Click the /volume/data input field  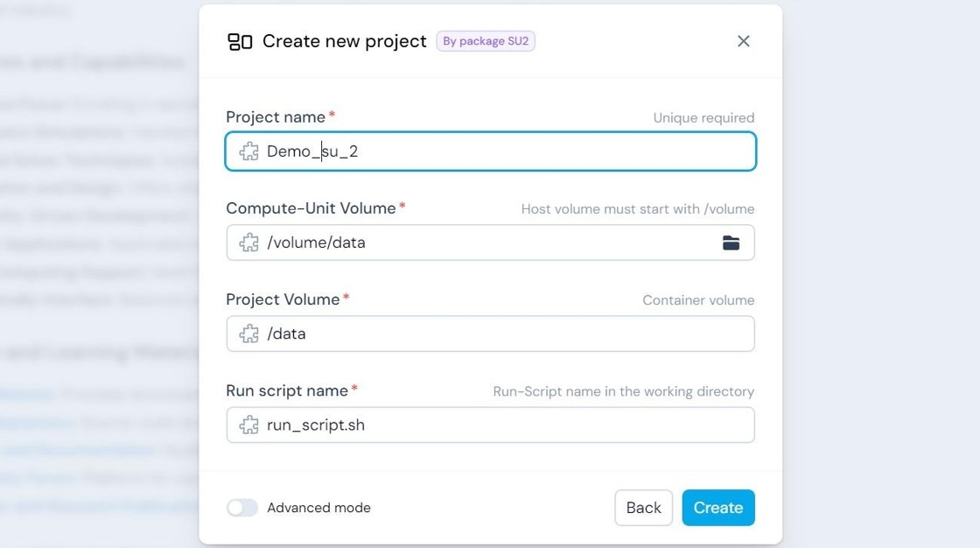(x=491, y=242)
